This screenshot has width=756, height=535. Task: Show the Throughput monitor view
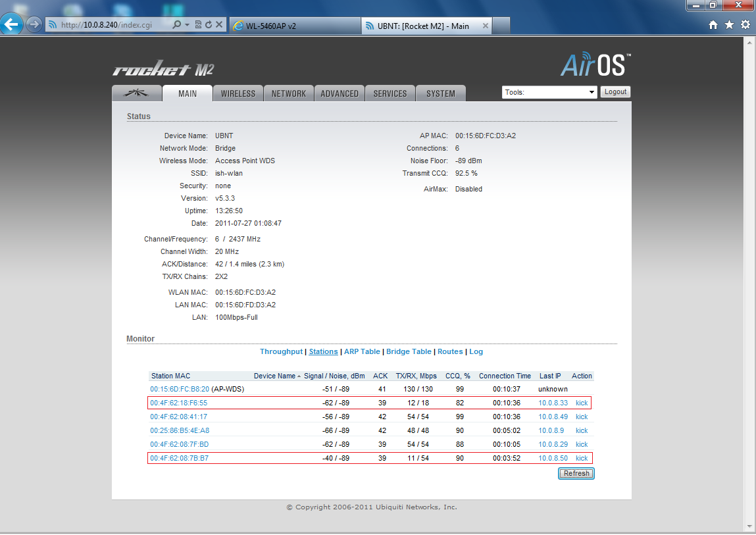click(281, 351)
